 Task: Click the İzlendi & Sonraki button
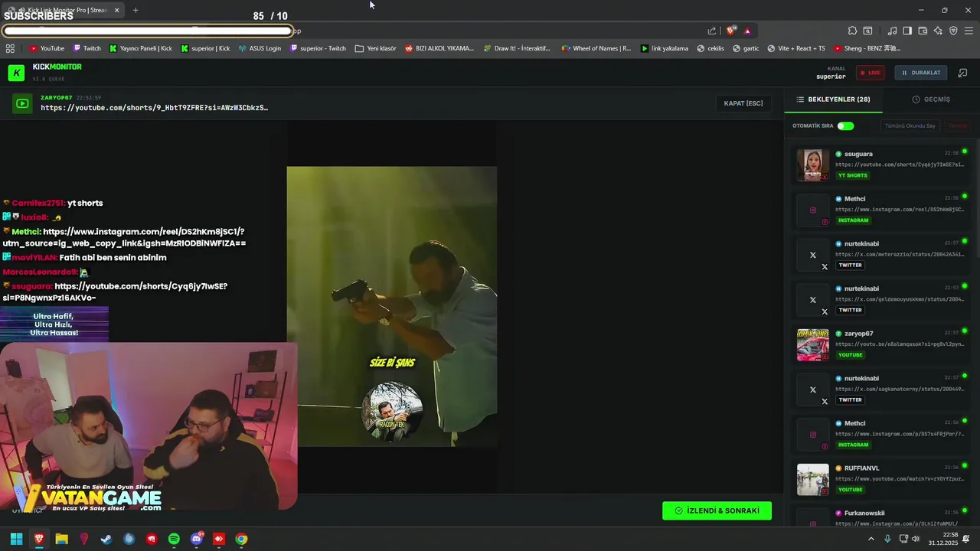[x=717, y=510]
